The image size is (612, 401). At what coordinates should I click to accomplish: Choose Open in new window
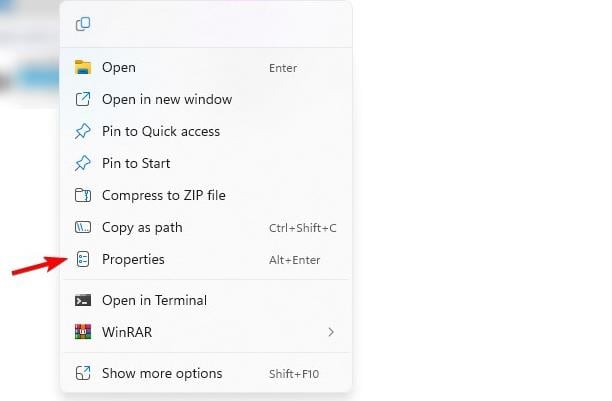click(166, 100)
